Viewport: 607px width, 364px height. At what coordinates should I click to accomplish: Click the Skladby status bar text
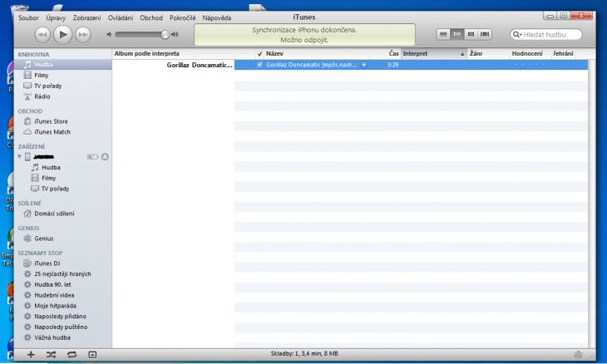(x=304, y=353)
